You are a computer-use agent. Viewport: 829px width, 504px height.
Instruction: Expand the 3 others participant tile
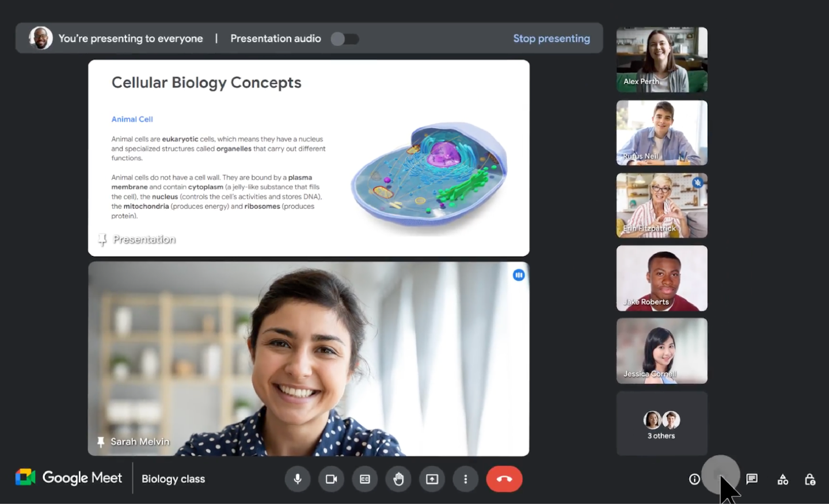pyautogui.click(x=661, y=423)
